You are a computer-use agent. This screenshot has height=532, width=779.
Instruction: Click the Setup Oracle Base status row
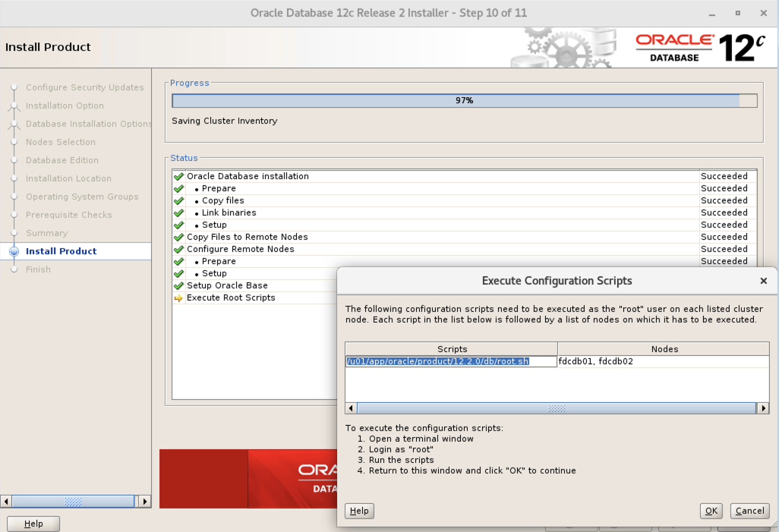tap(255, 285)
